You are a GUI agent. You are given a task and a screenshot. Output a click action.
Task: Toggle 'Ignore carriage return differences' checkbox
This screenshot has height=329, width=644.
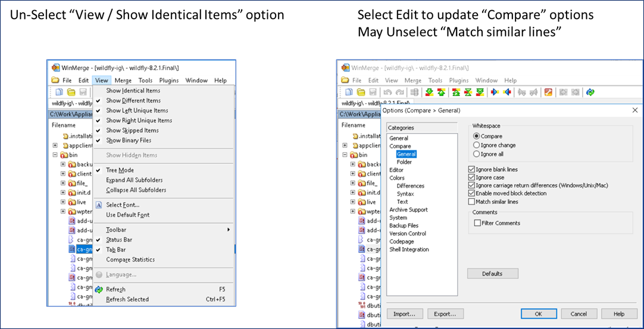pos(471,185)
